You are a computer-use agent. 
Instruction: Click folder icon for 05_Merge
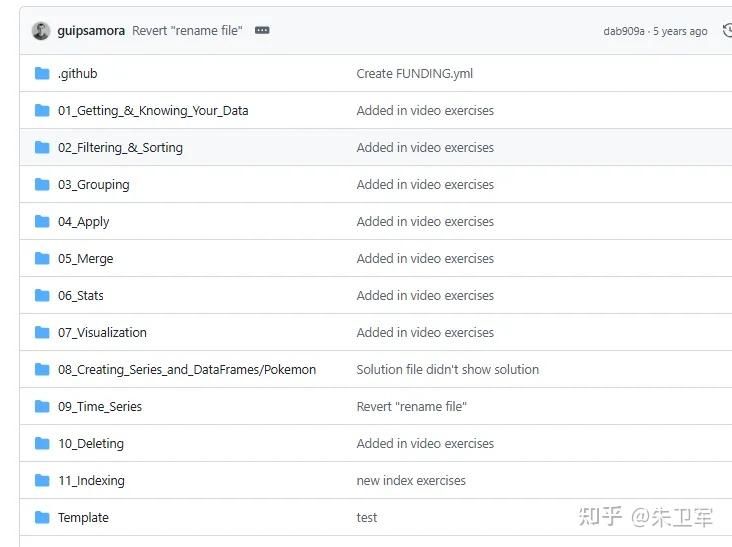42,258
